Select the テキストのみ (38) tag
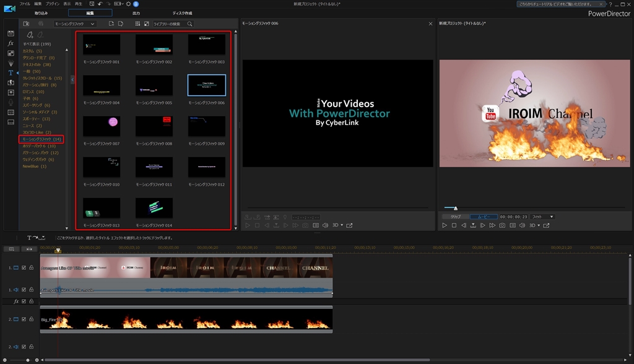The height and width of the screenshot is (364, 634). [x=37, y=64]
